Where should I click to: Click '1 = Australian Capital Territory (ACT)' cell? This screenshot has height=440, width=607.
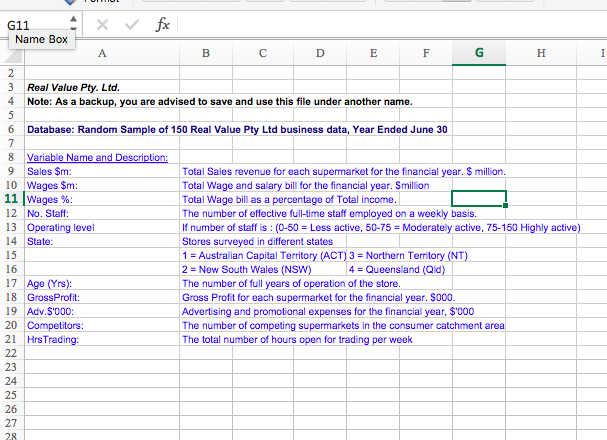(x=264, y=255)
